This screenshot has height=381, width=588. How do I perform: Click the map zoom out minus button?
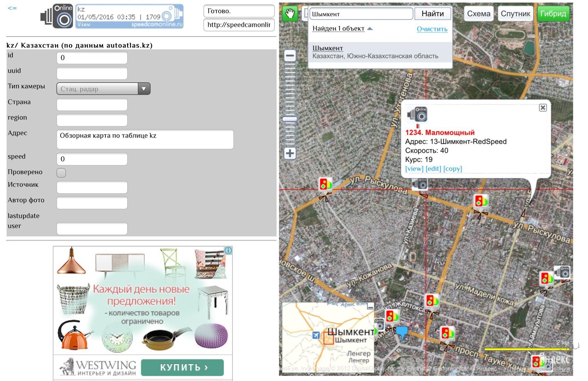(x=290, y=56)
